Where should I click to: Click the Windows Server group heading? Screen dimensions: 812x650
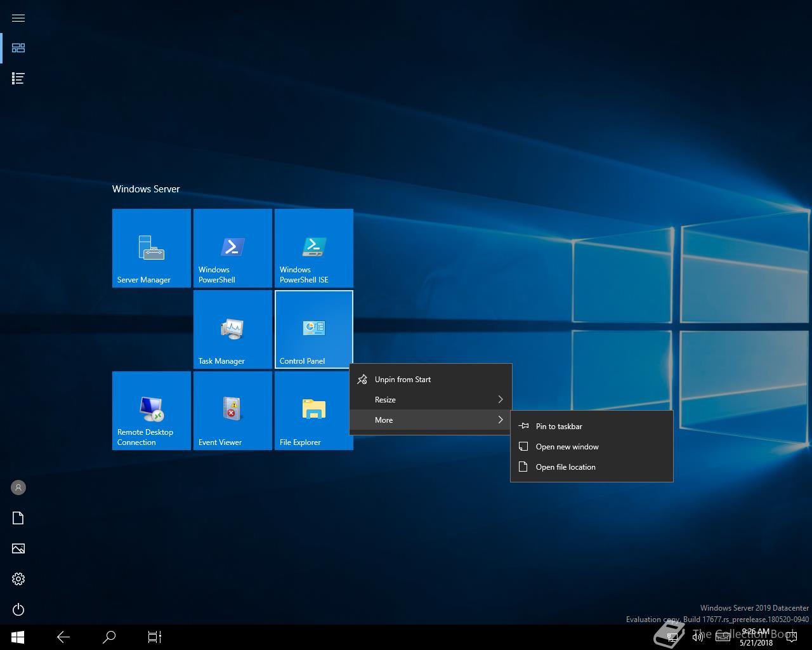146,189
